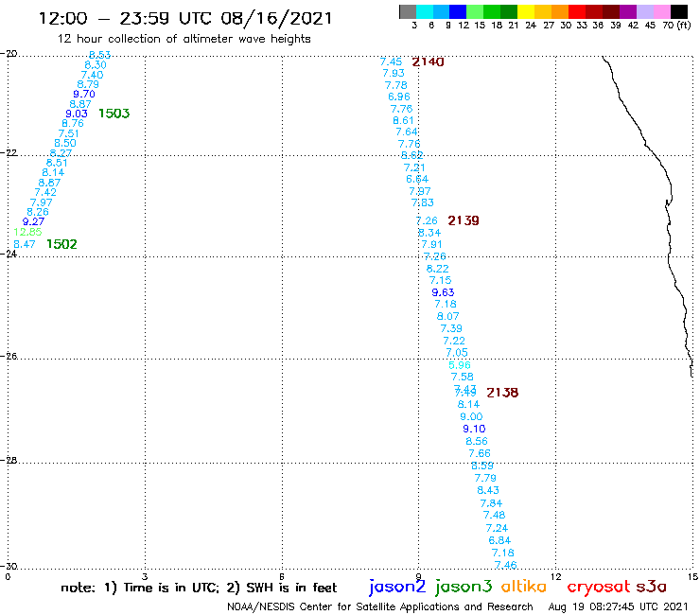The image size is (700, 615).
Task: Click the 7.64 wave height value
Action: pyautogui.click(x=407, y=132)
